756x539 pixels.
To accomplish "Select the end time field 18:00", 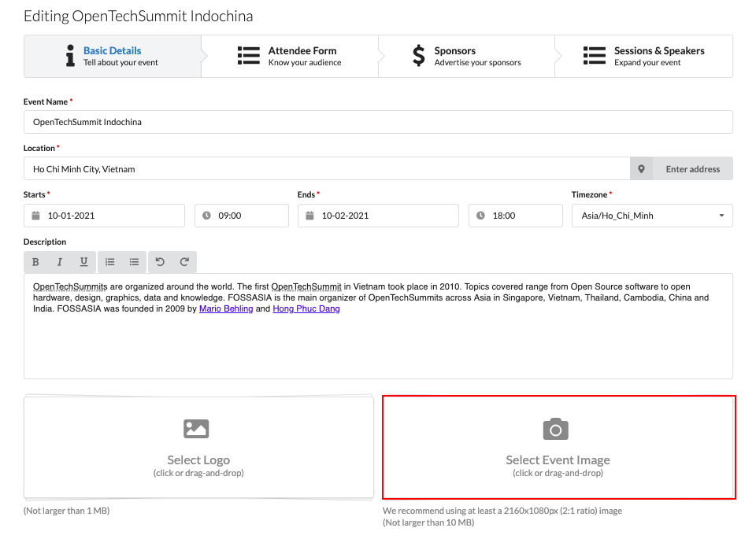I will (x=516, y=216).
